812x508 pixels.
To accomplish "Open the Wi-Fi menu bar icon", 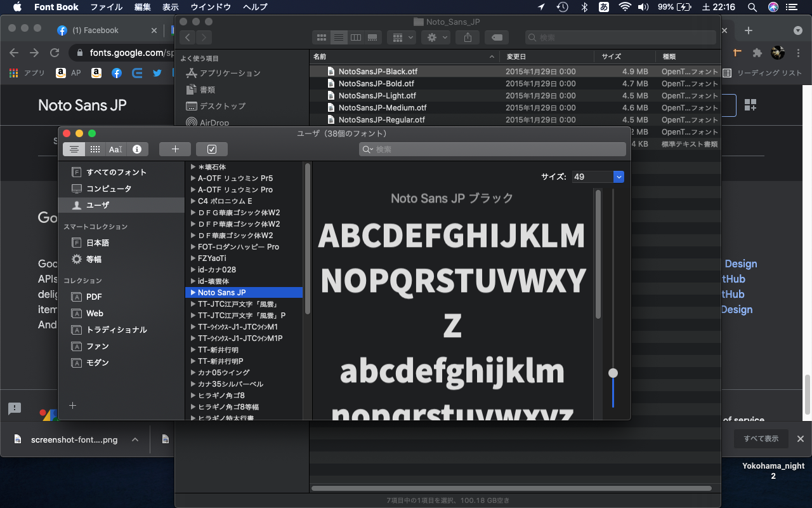I will [625, 7].
